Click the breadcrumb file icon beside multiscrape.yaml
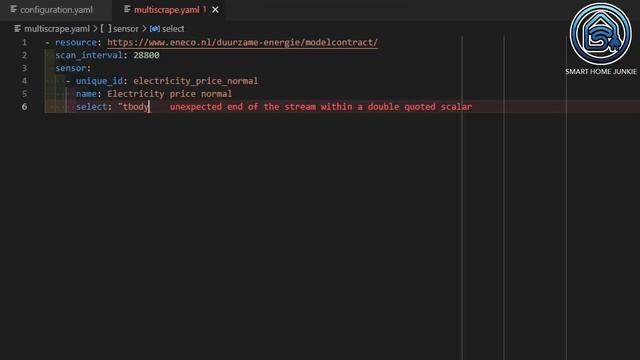Image resolution: width=640 pixels, height=360 pixels. 18,29
